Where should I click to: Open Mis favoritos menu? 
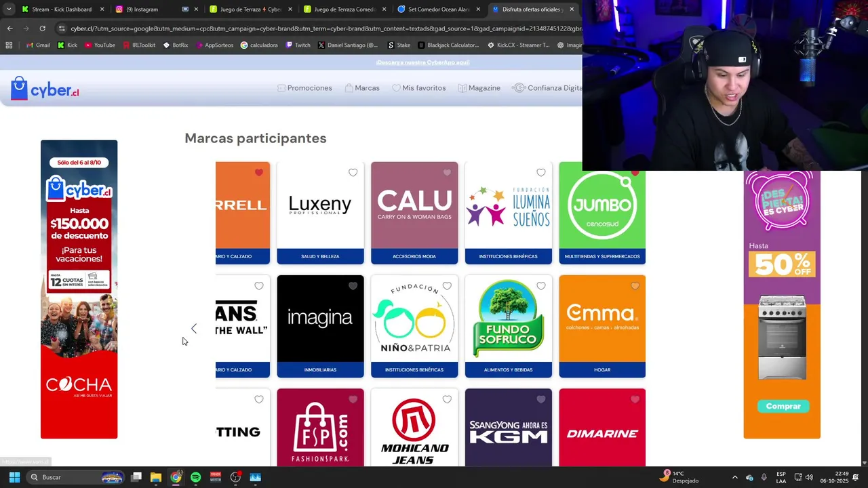click(x=419, y=88)
